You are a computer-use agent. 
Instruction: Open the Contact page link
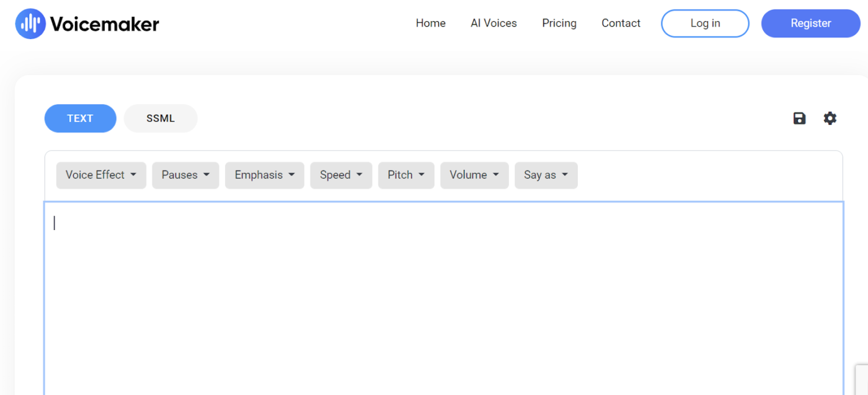coord(621,24)
